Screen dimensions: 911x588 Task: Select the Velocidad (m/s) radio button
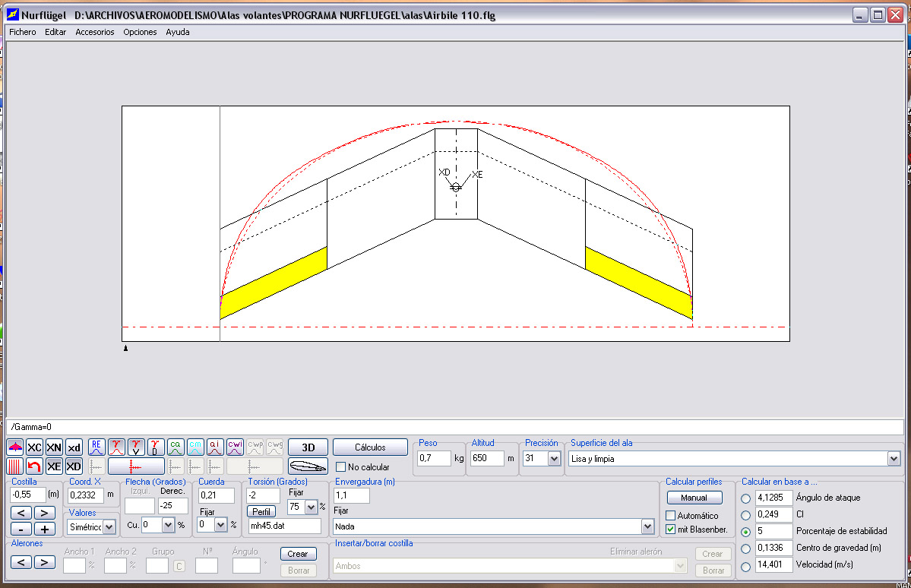click(745, 565)
